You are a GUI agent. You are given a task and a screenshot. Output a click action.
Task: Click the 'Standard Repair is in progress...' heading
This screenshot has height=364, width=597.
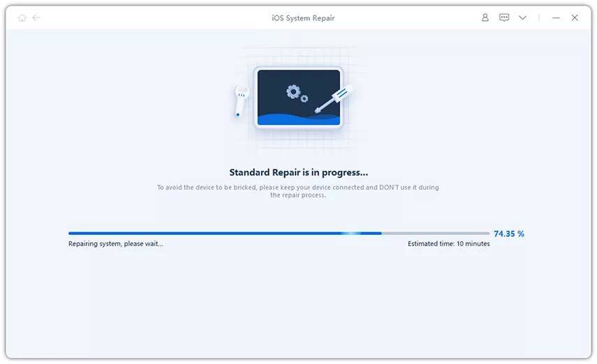(x=299, y=172)
